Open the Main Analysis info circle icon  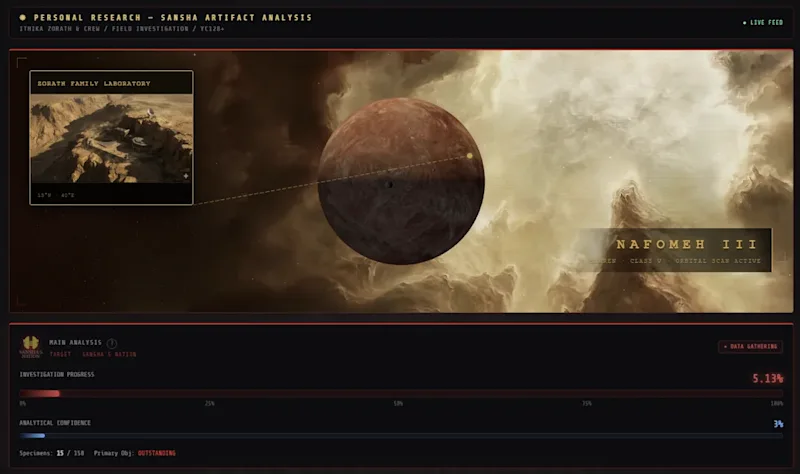click(x=112, y=343)
